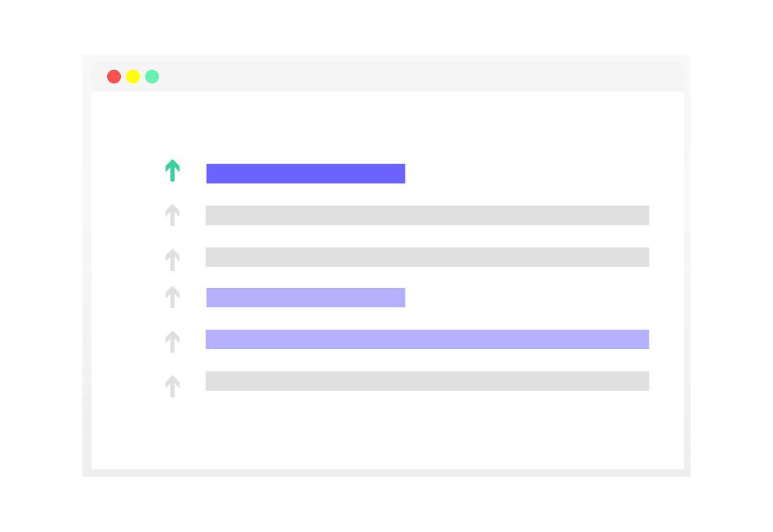Upvote the bottom gray bar item
Screen dimensions: 773x532
172,386
